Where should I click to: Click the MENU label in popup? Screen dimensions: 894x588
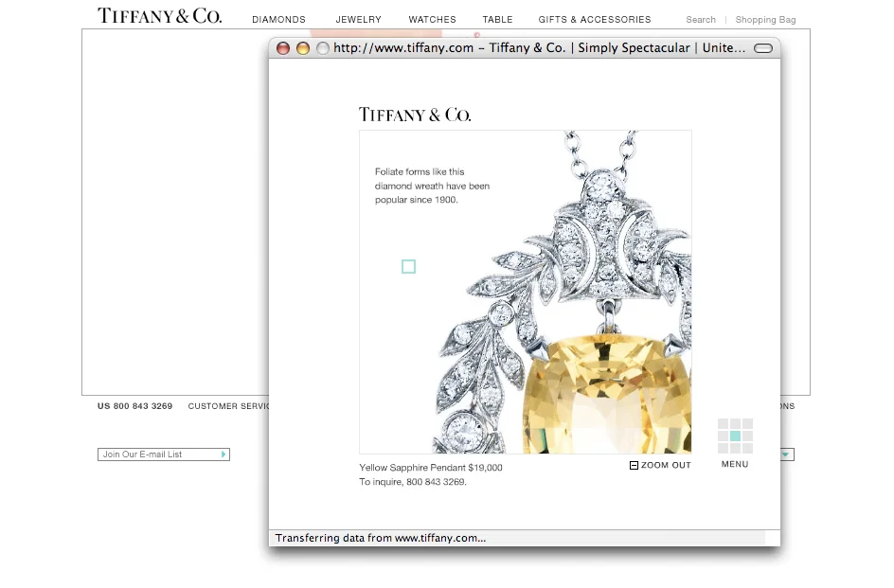[x=735, y=464]
